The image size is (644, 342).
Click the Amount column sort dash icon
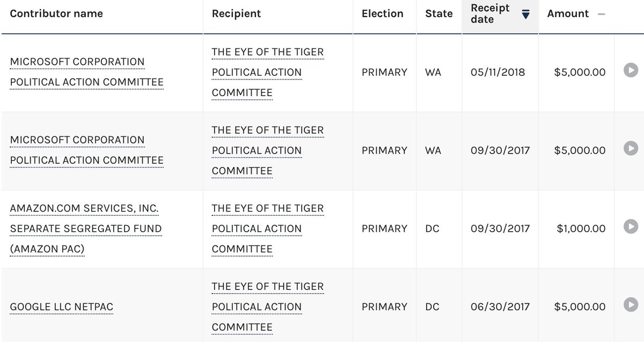click(601, 14)
